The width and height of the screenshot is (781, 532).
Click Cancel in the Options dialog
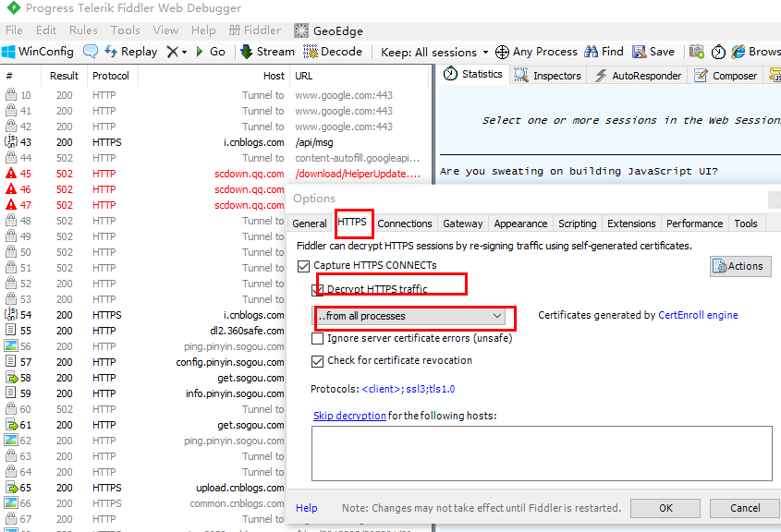click(745, 508)
